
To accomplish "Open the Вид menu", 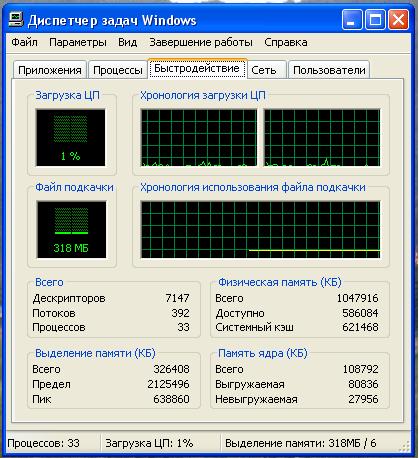I will (x=128, y=42).
